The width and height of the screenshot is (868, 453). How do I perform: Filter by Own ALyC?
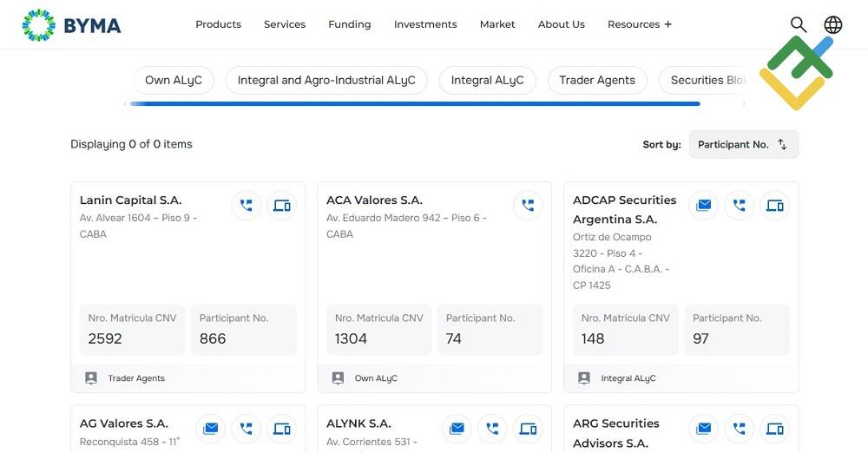click(x=174, y=81)
